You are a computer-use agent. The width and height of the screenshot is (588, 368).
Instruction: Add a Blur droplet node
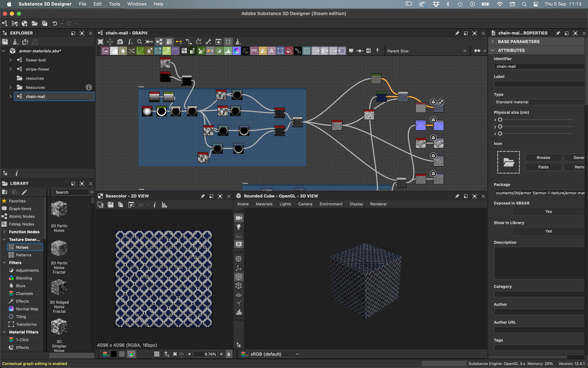(123, 51)
